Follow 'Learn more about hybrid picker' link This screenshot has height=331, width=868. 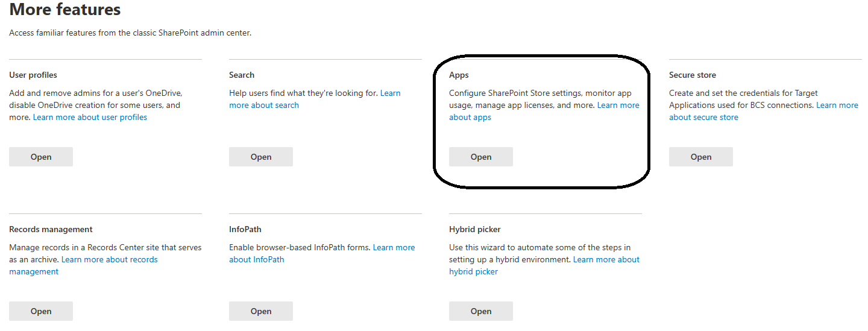click(x=473, y=271)
